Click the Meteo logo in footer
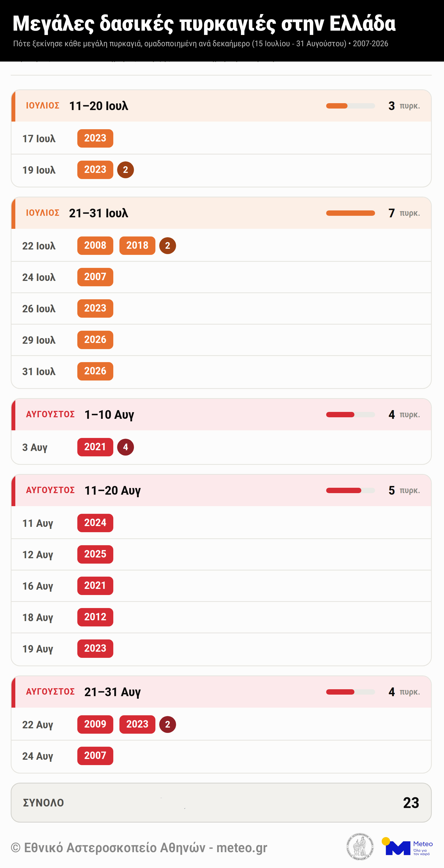 point(407,847)
